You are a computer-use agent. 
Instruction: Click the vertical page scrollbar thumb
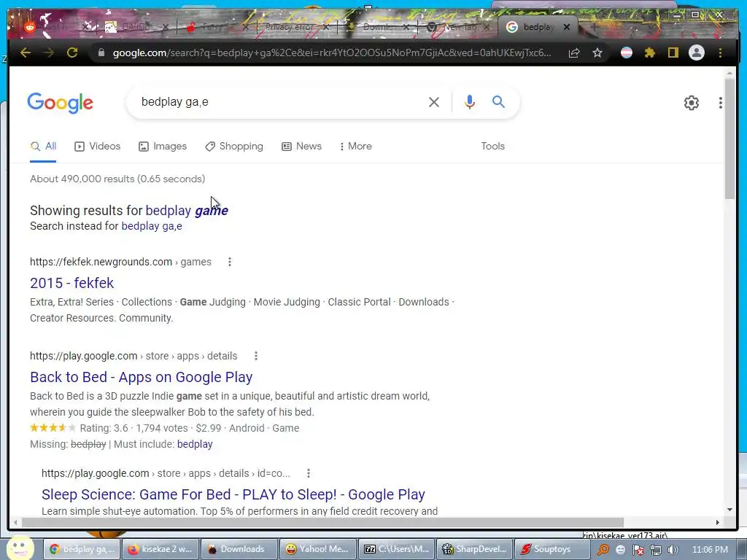(729, 139)
